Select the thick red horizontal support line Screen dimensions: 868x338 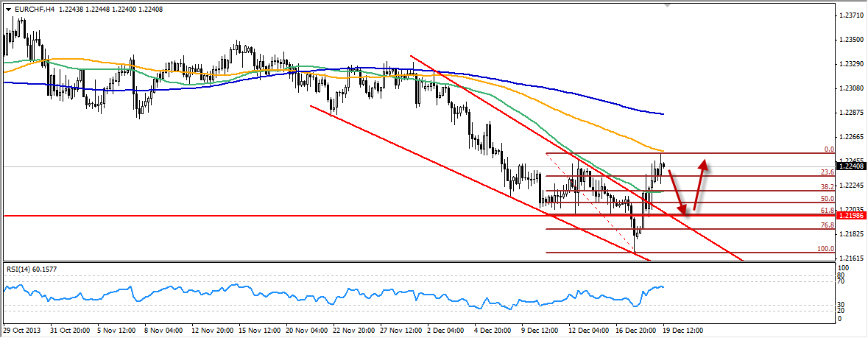click(294, 216)
